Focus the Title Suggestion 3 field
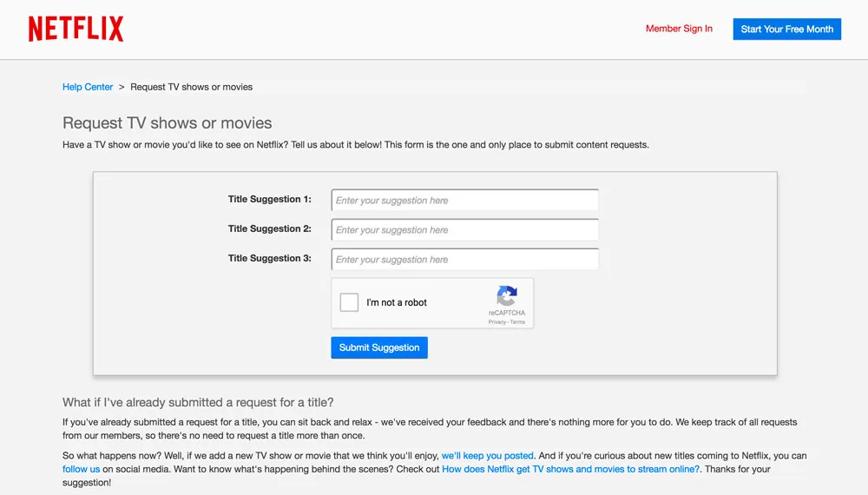This screenshot has width=868, height=495. (464, 259)
